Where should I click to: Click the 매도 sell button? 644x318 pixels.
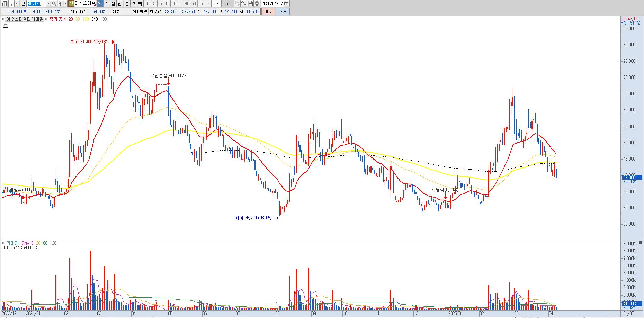coord(283,11)
